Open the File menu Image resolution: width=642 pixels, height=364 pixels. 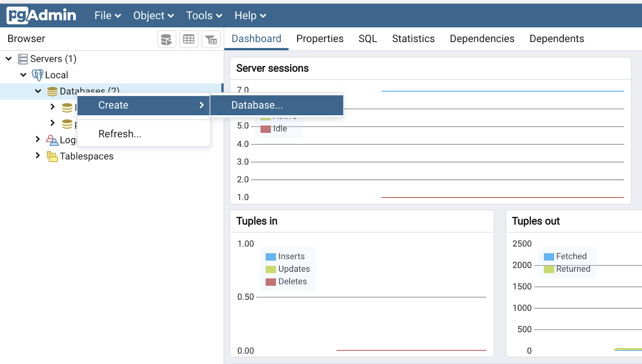coord(108,16)
